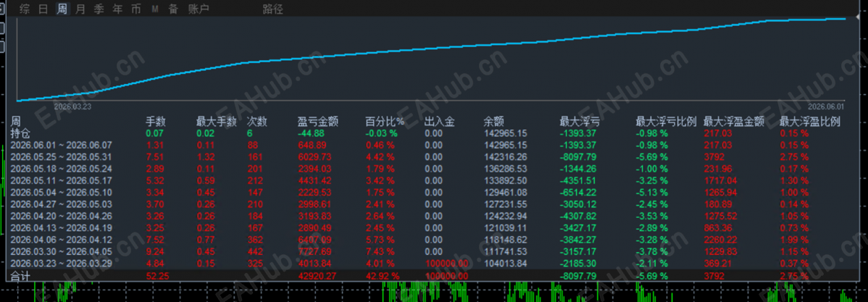Switch to the 综 summary tab
The width and height of the screenshot is (868, 302).
25,9
